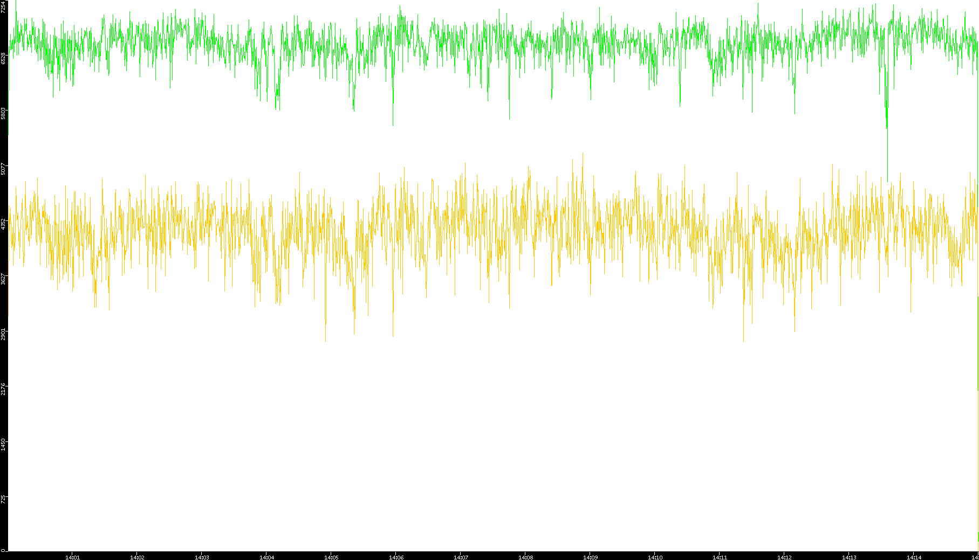Select the 725 vertical axis label

3,499
